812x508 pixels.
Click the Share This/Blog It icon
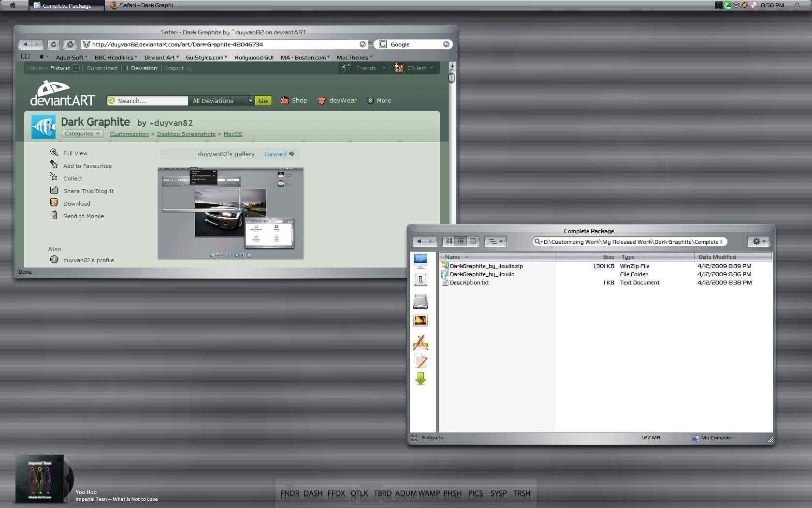54,190
